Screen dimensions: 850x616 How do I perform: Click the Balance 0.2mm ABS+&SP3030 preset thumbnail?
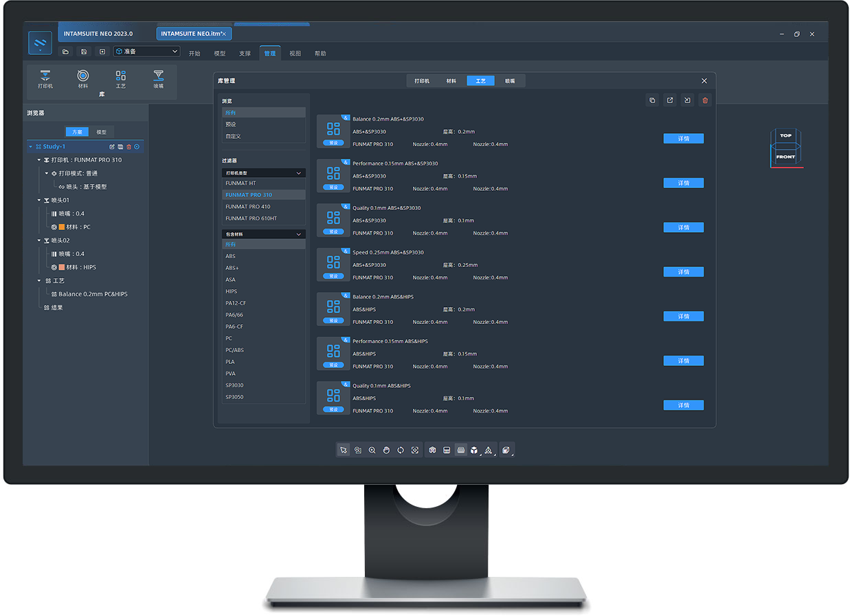pyautogui.click(x=333, y=131)
